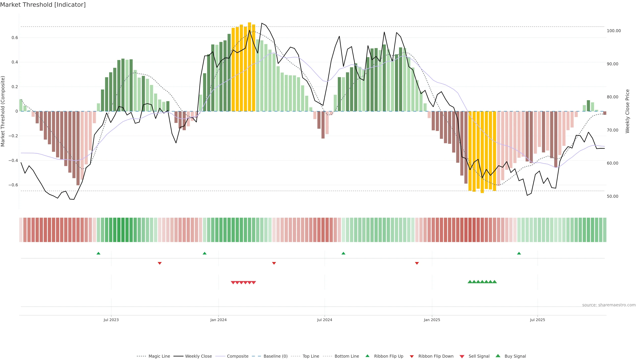The image size is (644, 362).
Task: Click the leftmost red sell signal triangle
Action: pyautogui.click(x=233, y=283)
